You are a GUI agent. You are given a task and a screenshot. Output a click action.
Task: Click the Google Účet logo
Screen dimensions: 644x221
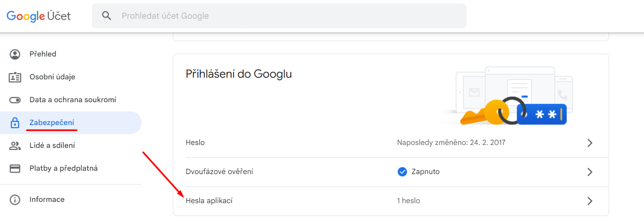pyautogui.click(x=39, y=16)
